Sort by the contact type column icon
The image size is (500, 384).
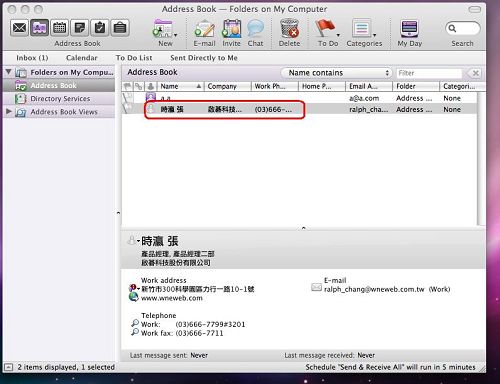coord(151,86)
